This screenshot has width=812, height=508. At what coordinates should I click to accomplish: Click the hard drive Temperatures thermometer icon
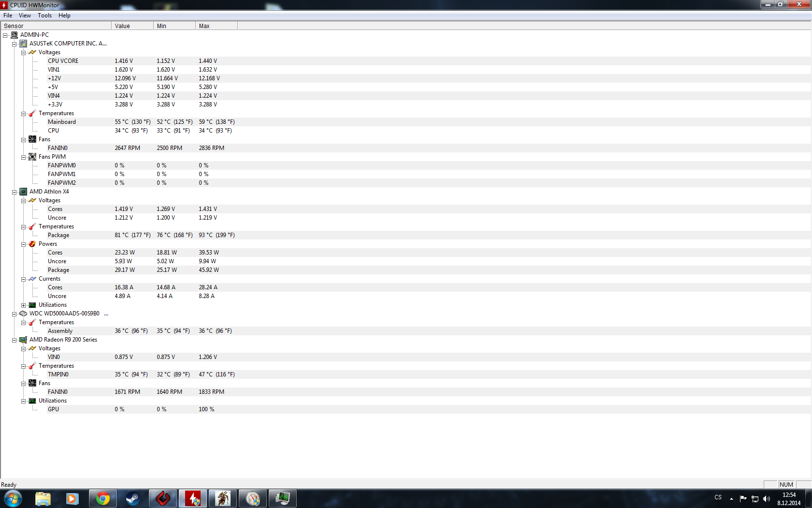tap(32, 322)
